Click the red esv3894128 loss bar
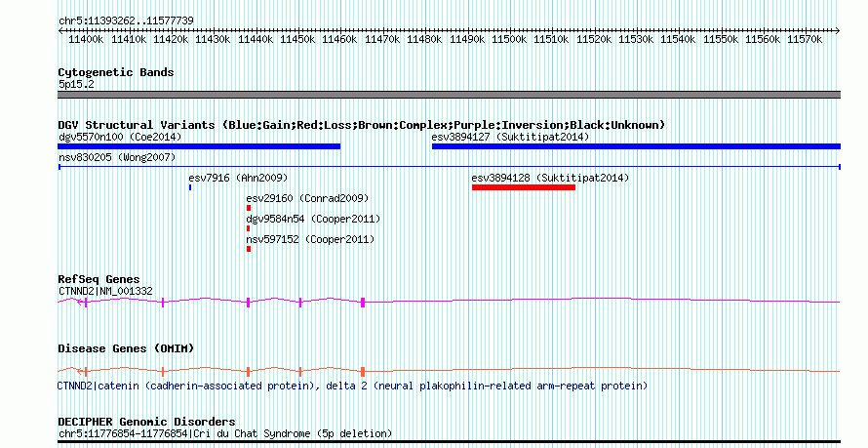 (524, 187)
